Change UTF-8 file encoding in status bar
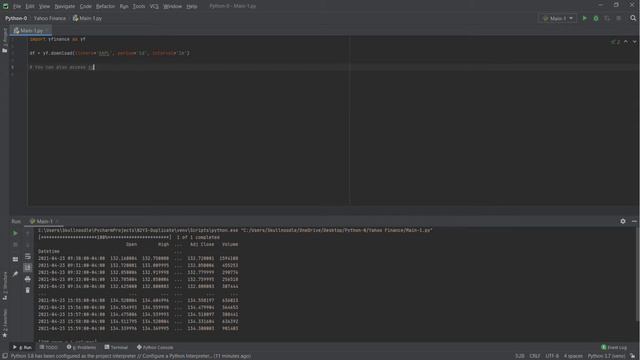 tap(552, 356)
